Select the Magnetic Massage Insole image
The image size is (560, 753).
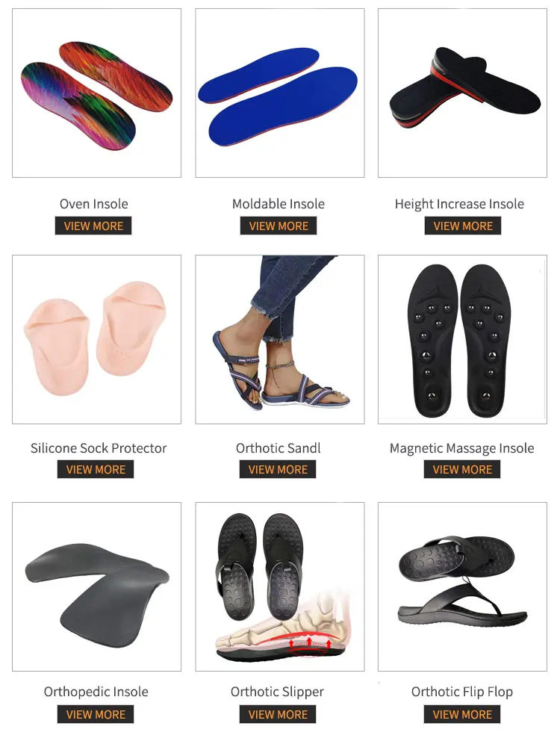pyautogui.click(x=463, y=339)
